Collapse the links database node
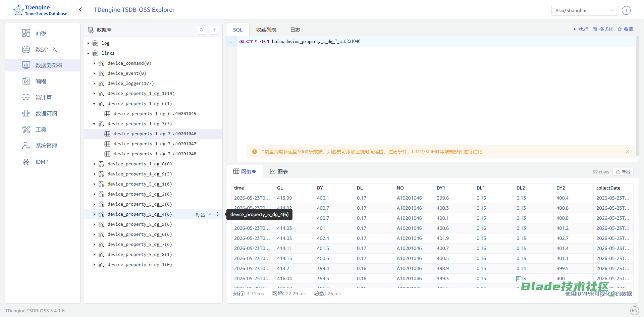The height and width of the screenshot is (317, 644). [88, 53]
